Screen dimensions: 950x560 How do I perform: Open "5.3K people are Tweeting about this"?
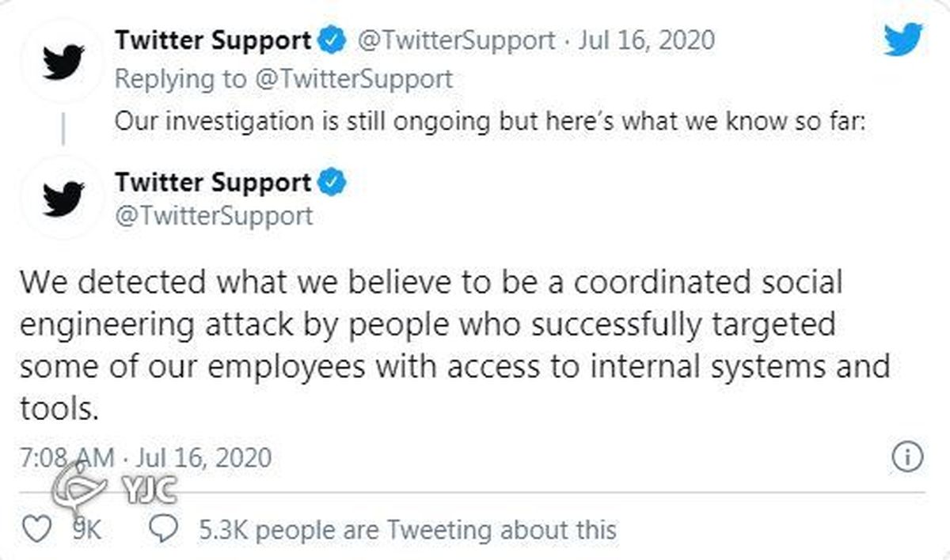click(x=407, y=528)
